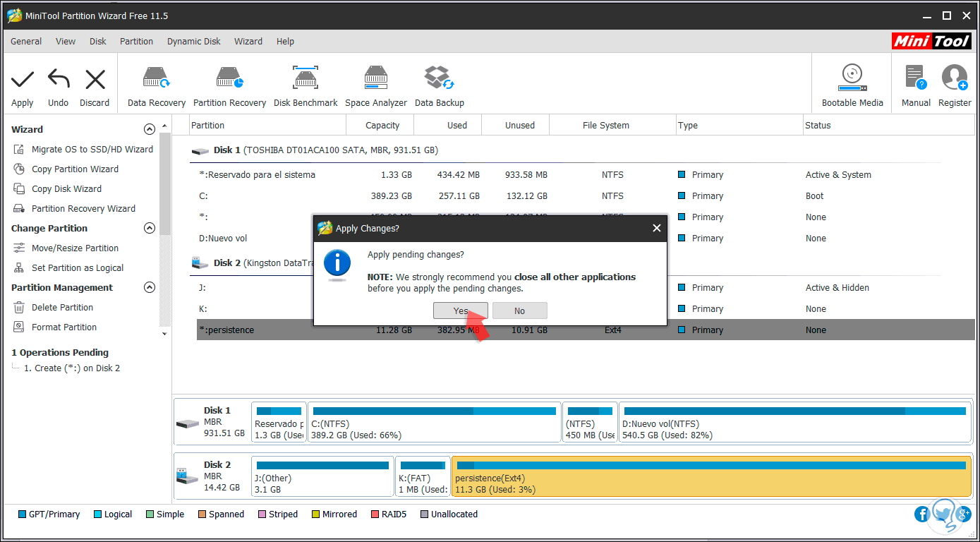Open the Disk menu
Viewport: 980px width, 542px height.
(x=98, y=42)
